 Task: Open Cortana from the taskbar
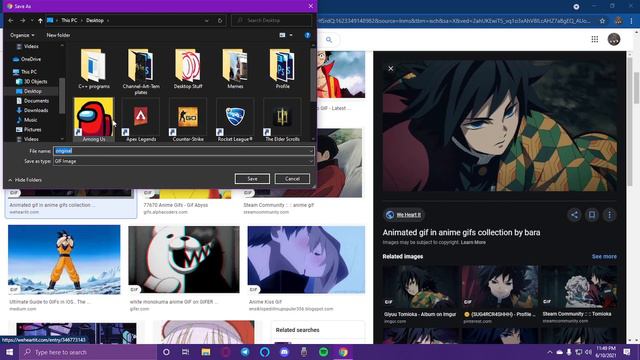coord(166,352)
